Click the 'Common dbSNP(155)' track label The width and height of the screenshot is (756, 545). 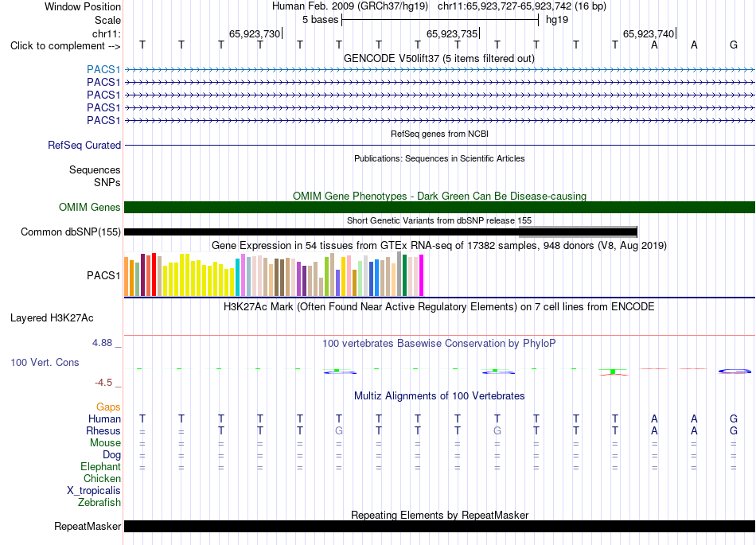point(70,232)
